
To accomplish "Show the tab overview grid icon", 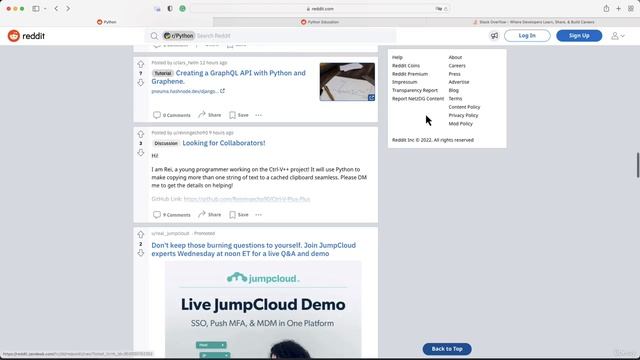I will pos(631,9).
